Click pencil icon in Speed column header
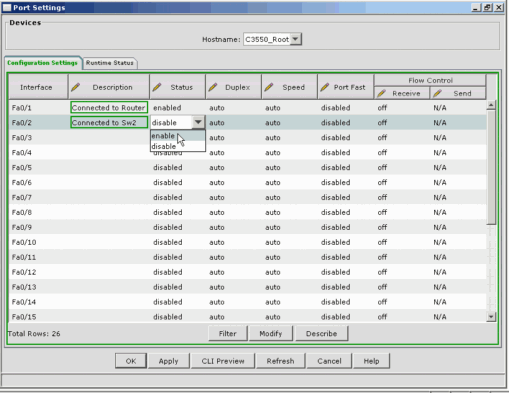This screenshot has width=509, height=393. [x=269, y=87]
